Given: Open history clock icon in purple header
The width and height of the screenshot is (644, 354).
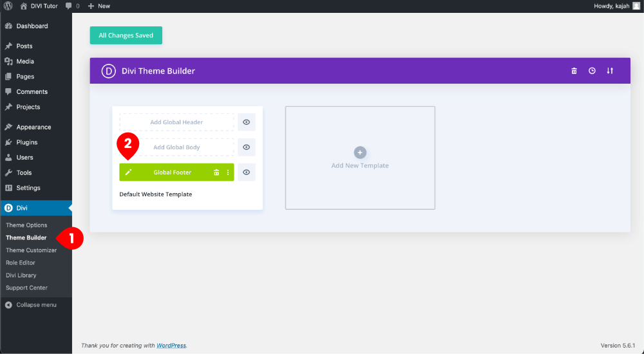Looking at the screenshot, I should [592, 71].
